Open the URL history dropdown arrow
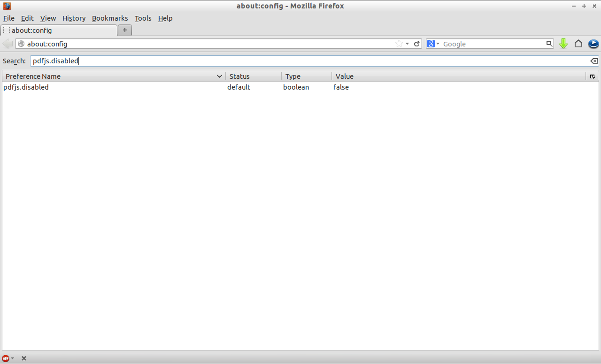The width and height of the screenshot is (601, 364). coord(408,44)
